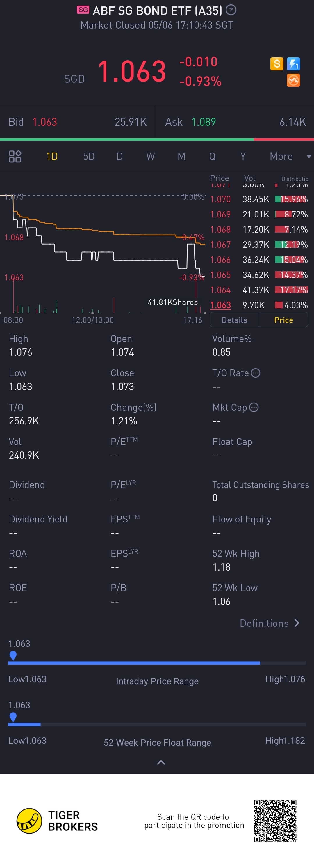Tap the info icon beside T/O Rate
The width and height of the screenshot is (314, 868).
pos(256,373)
